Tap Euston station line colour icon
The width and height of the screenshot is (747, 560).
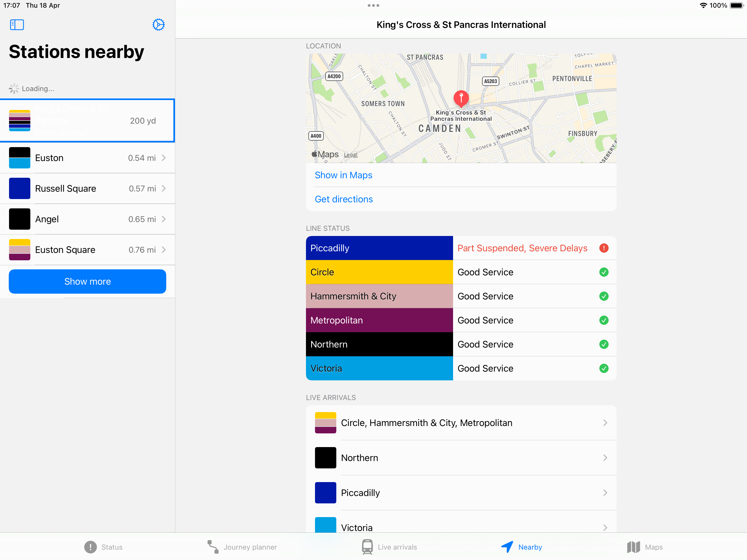click(x=20, y=158)
